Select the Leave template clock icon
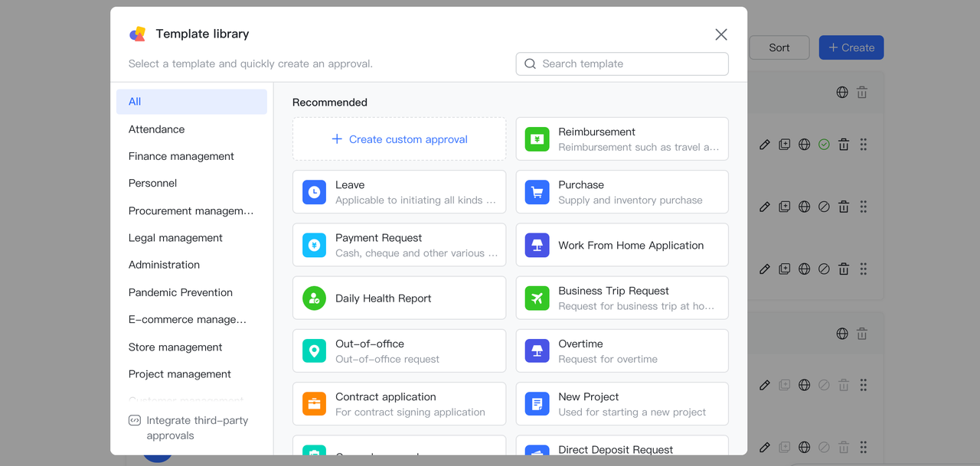 (x=314, y=192)
